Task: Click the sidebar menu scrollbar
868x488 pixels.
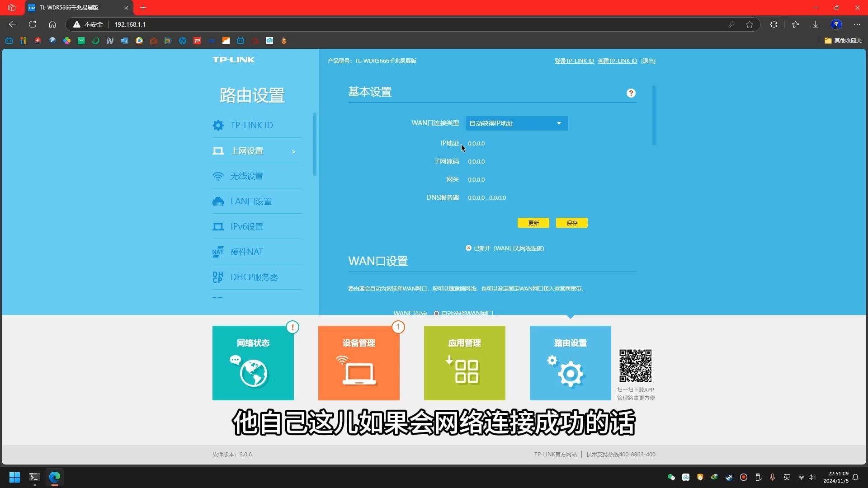Action: click(315, 145)
